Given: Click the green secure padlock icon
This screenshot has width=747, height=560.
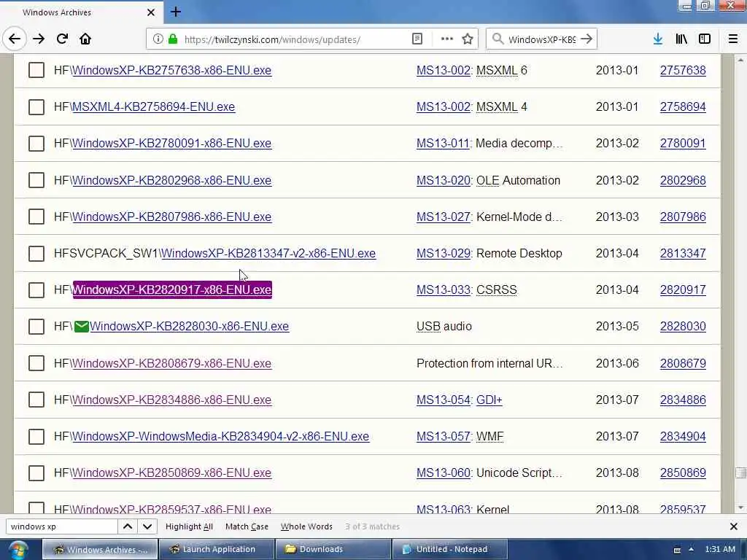Looking at the screenshot, I should point(173,39).
